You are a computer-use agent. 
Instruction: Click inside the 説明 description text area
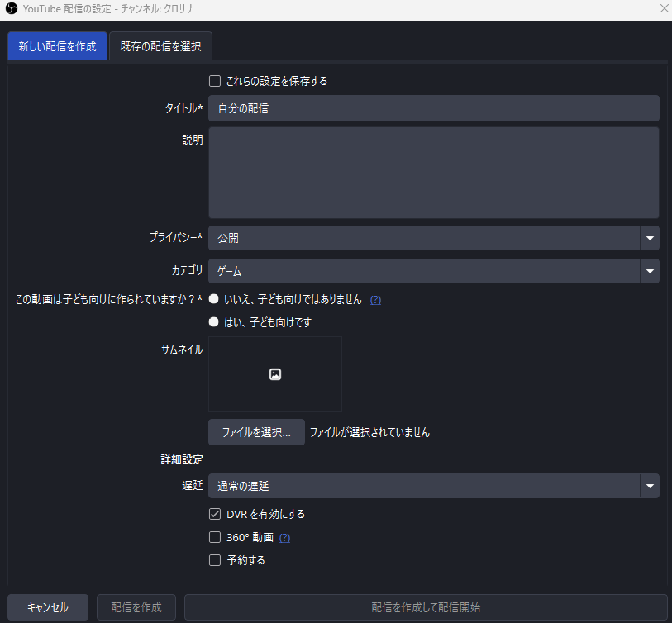pos(434,173)
